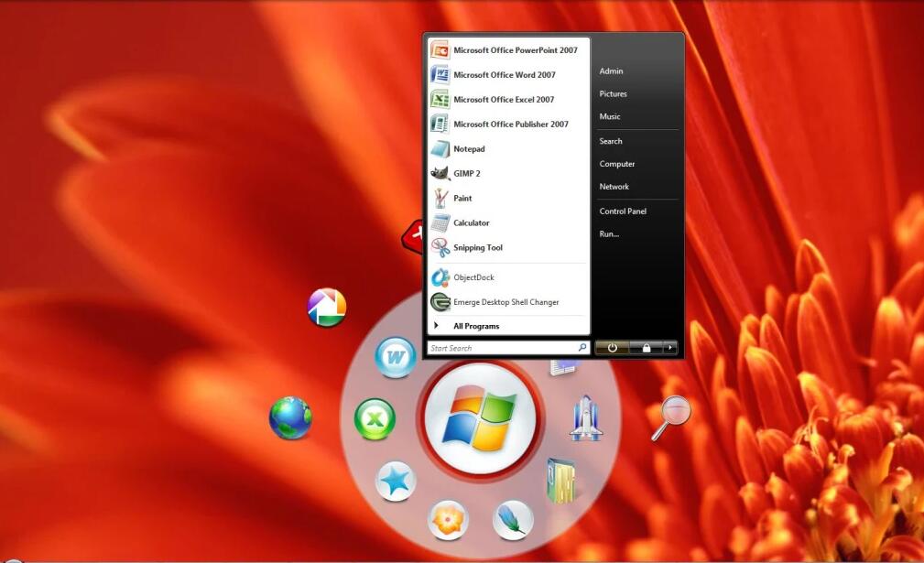Click the Start Search input field
This screenshot has width=924, height=563.
[x=502, y=348]
